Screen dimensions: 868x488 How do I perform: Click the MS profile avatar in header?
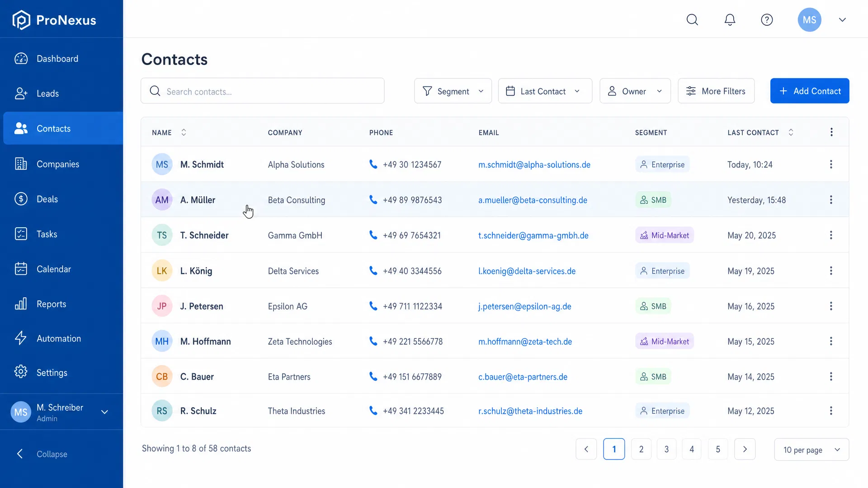809,20
